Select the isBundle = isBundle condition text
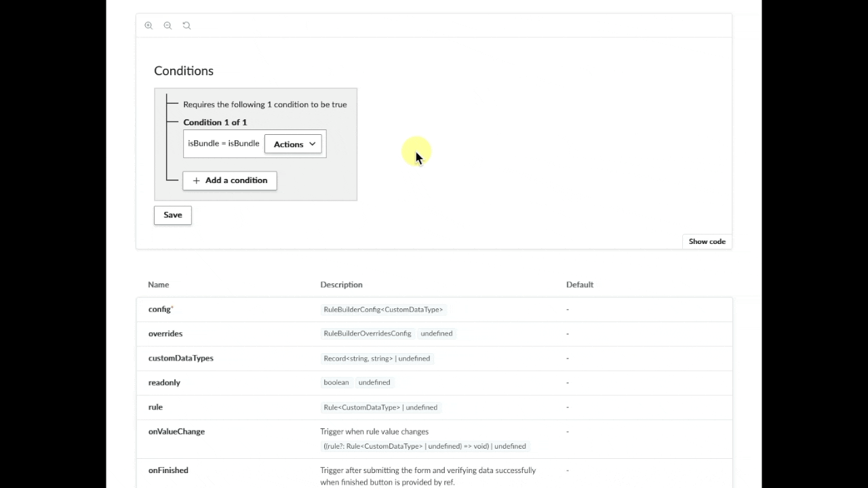The image size is (868, 488). 223,144
